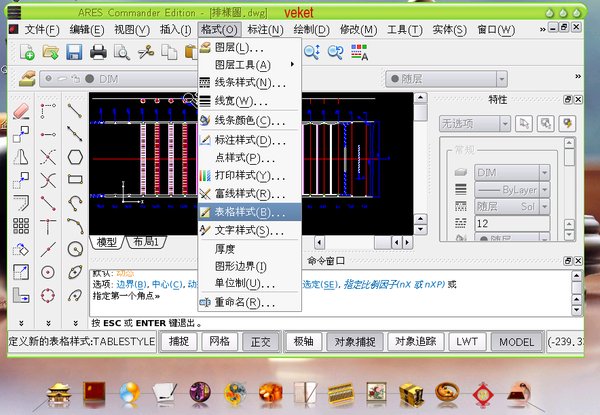
Task: Toggle LWT lineweight display
Action: (x=467, y=341)
